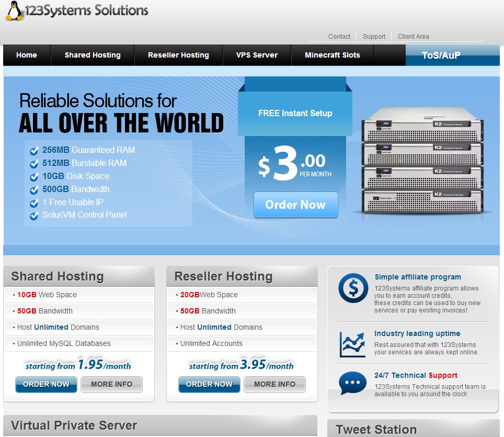Click the checkmark beside 256MB Guaranteed RAM

(x=34, y=151)
